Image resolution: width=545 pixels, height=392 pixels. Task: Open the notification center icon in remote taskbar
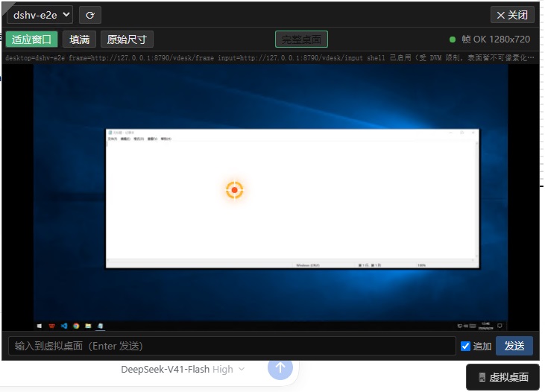tap(500, 326)
